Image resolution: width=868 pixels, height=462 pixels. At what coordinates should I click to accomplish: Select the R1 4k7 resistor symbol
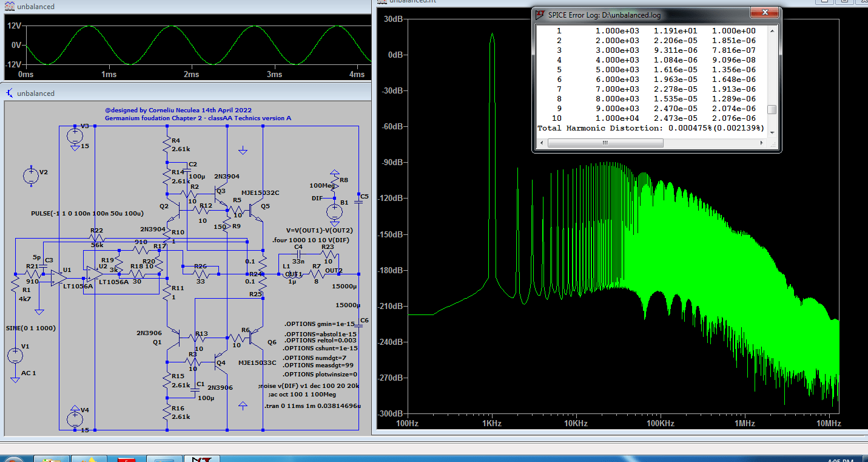tap(15, 284)
